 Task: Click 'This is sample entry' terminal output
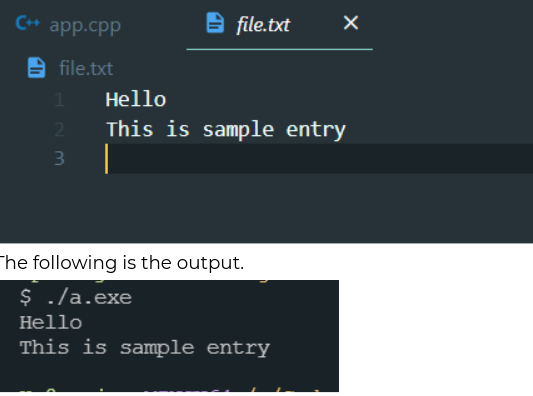click(145, 348)
